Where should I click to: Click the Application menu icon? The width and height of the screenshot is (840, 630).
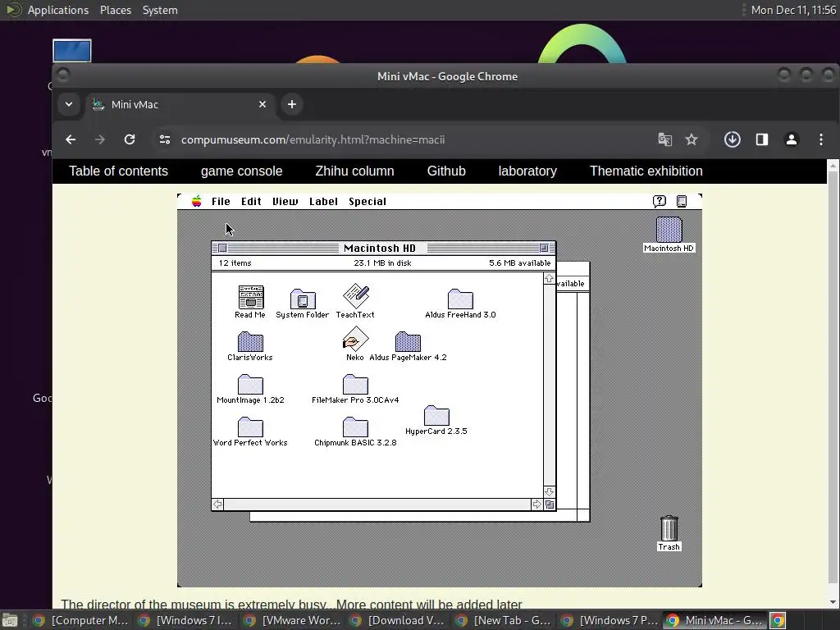(x=682, y=202)
